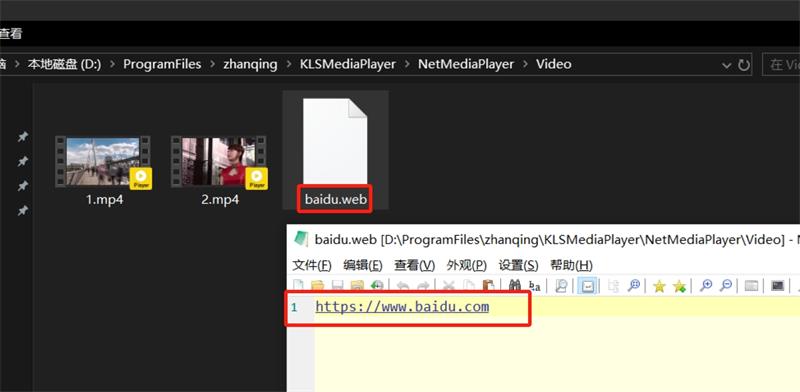This screenshot has height=392, width=800.
Task: Open the 外观(P) menu
Action: 467,265
